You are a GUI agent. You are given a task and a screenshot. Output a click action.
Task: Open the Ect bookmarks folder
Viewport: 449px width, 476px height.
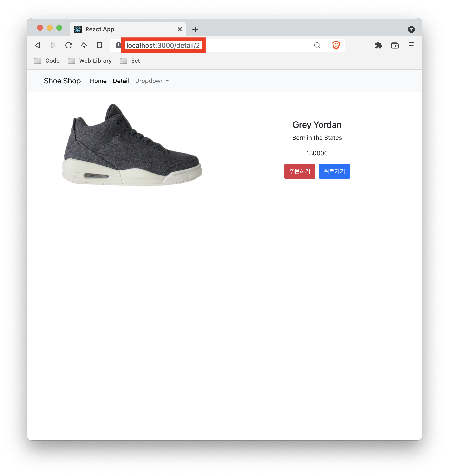coord(130,61)
